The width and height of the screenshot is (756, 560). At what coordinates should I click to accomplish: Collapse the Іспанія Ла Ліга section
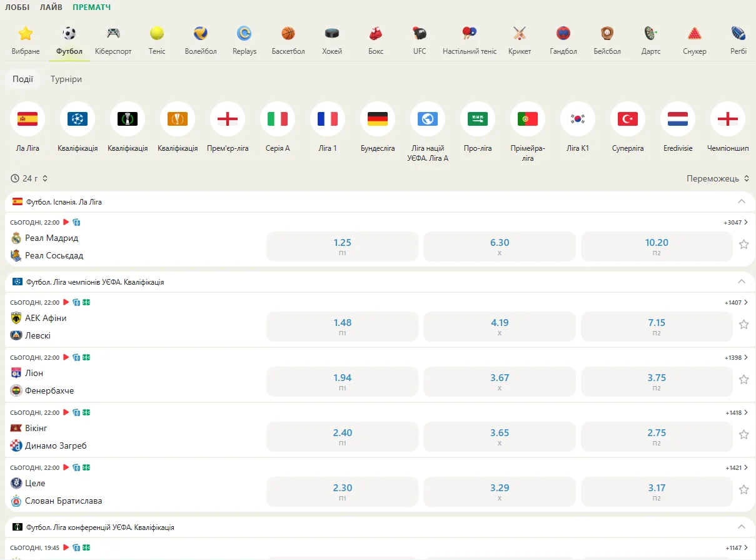[x=742, y=201]
